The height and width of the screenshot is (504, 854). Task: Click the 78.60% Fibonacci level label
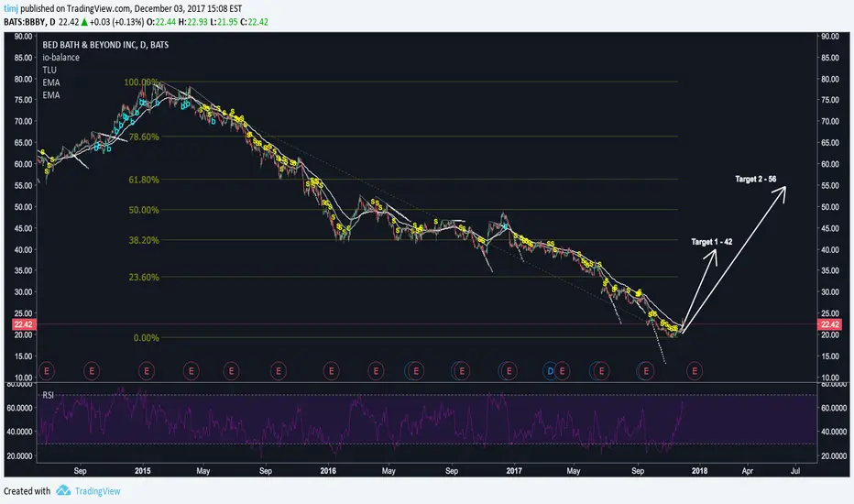tap(144, 137)
